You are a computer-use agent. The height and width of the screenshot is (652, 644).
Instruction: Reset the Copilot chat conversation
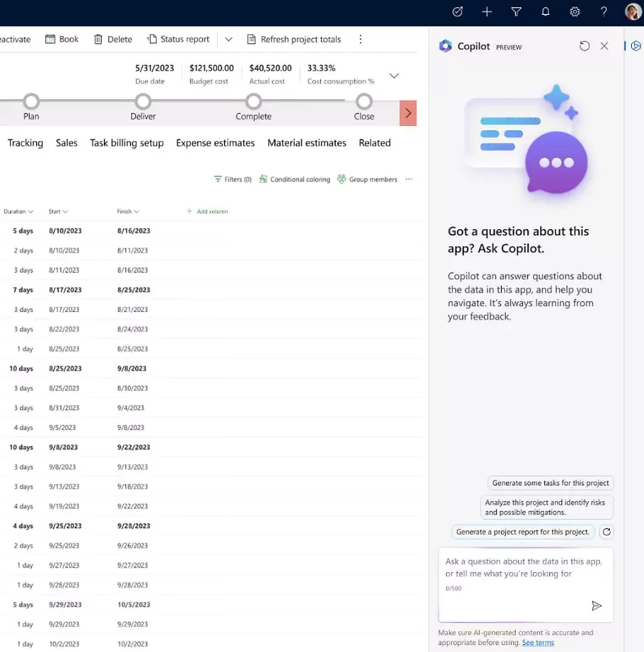[584, 46]
